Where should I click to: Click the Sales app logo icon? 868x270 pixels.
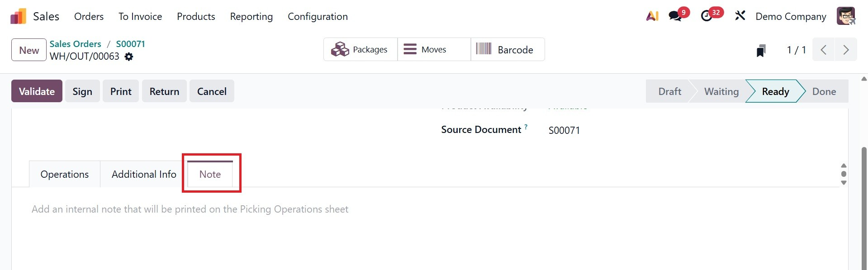[x=18, y=17]
